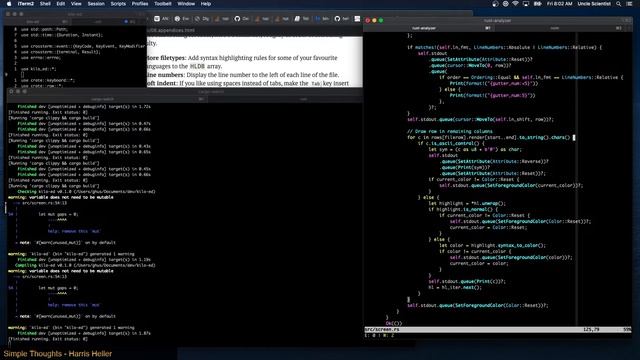The image size is (640, 360).
Task: Open the Shell menu
Action: pos(45,4)
